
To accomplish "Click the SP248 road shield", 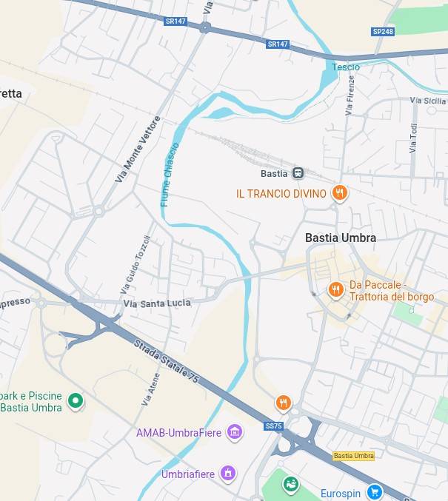I will pos(383,31).
